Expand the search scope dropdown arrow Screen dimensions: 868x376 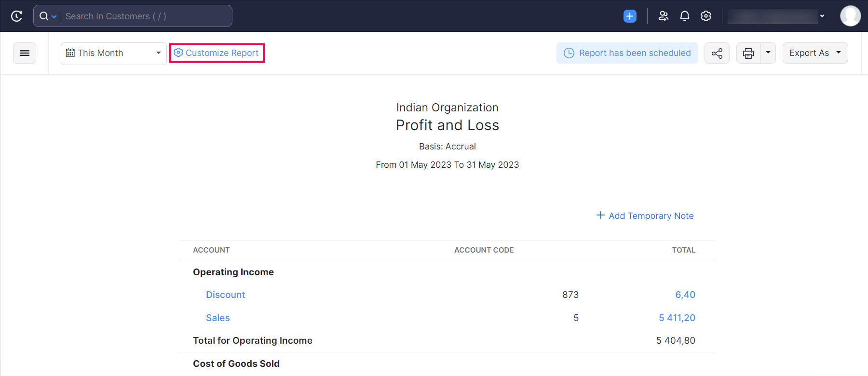tap(54, 16)
